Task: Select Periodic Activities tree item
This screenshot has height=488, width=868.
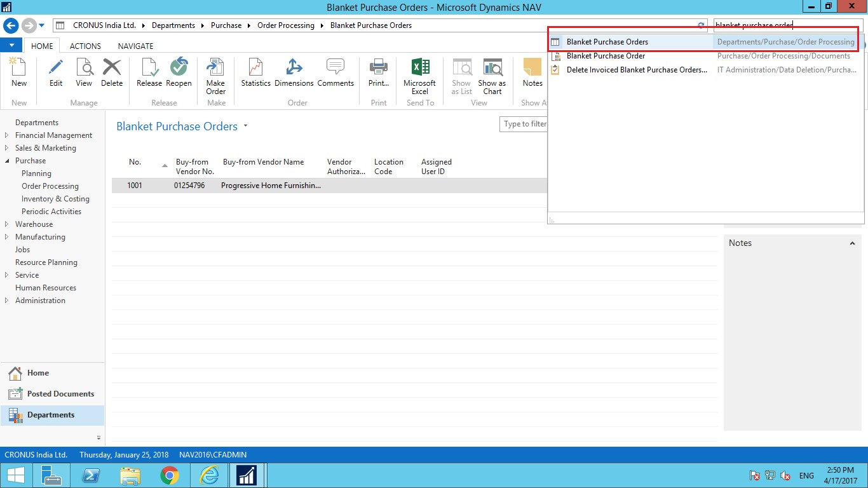Action: coord(51,212)
